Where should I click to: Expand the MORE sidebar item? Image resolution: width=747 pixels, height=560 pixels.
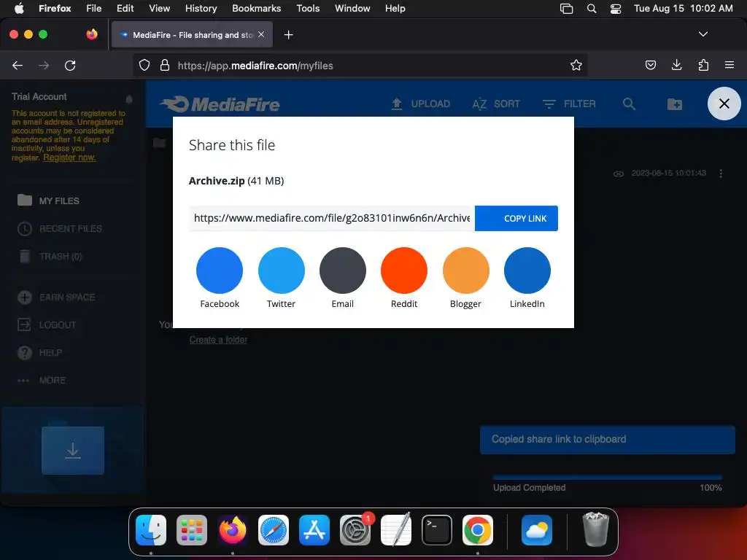pyautogui.click(x=42, y=380)
